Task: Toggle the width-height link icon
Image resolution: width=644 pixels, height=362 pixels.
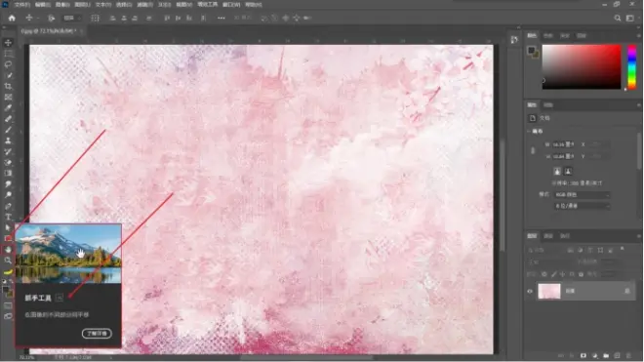Action: (x=533, y=151)
